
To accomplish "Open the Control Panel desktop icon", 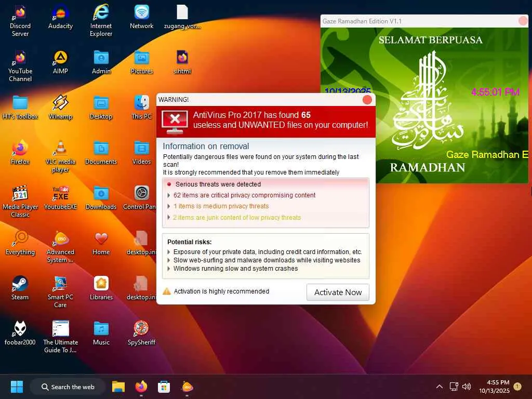I will [140, 197].
